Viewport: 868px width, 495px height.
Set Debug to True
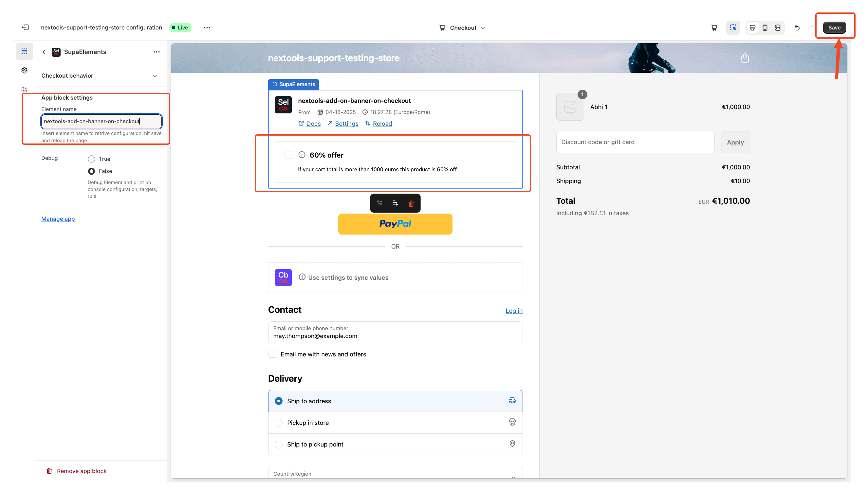(91, 159)
